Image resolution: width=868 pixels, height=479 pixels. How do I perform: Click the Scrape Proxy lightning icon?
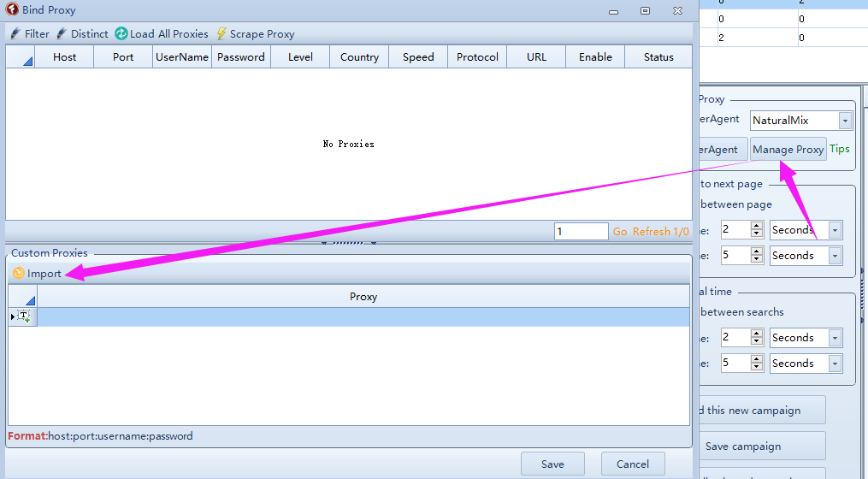pyautogui.click(x=221, y=34)
